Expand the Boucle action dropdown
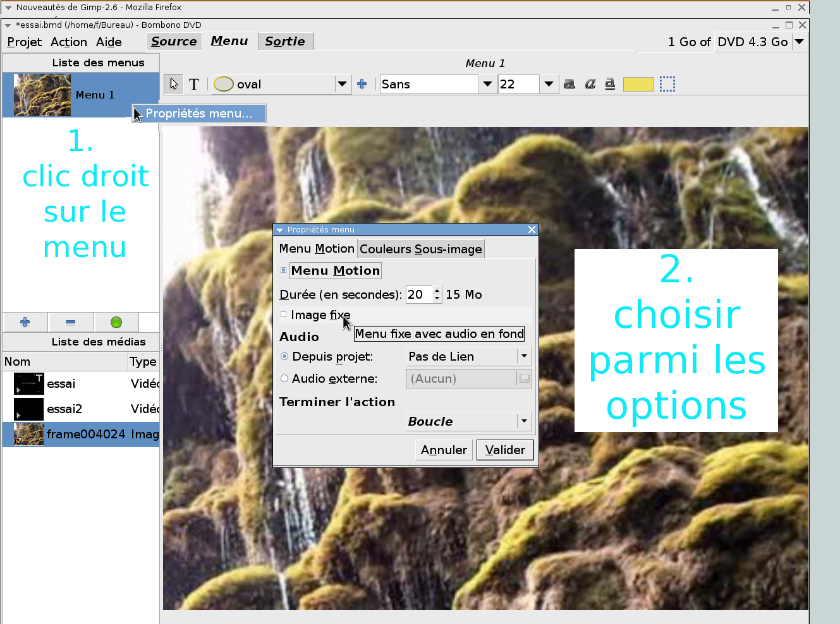The height and width of the screenshot is (624, 840). tap(468, 421)
